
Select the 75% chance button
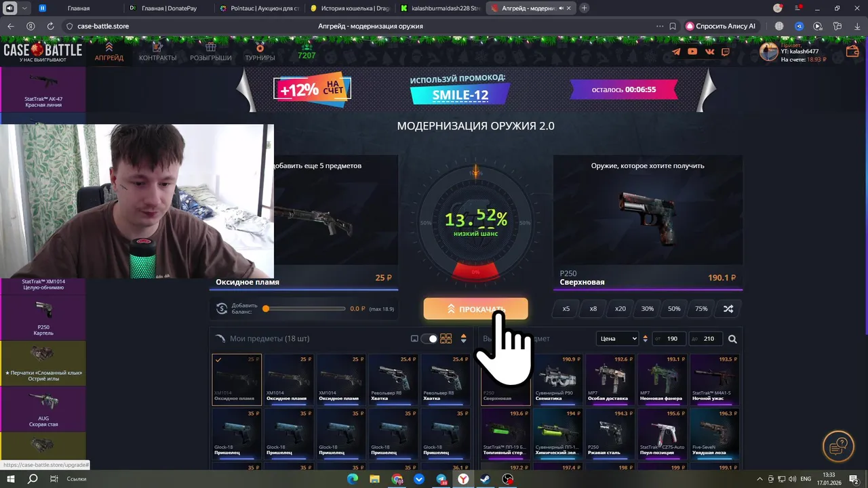[701, 308]
